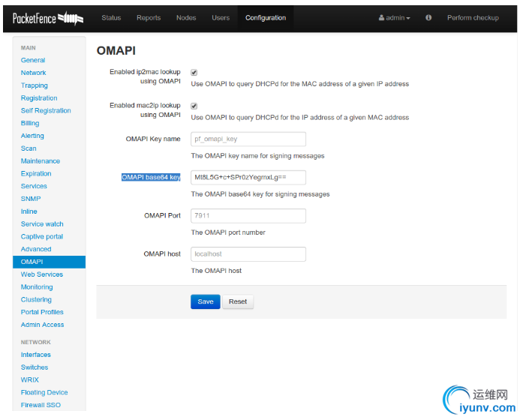Select the Configuration tab
This screenshot has width=520, height=420.
266,18
